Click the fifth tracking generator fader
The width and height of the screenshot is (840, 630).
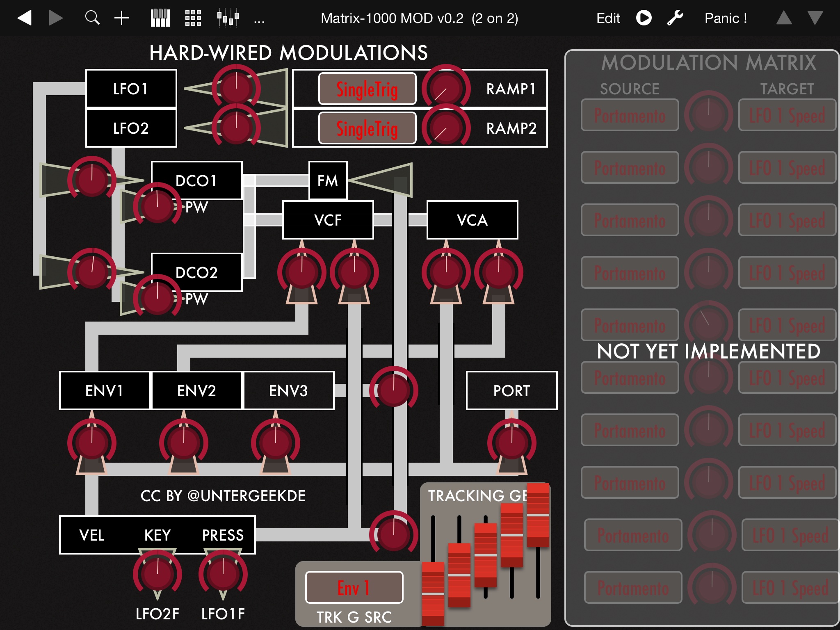538,515
